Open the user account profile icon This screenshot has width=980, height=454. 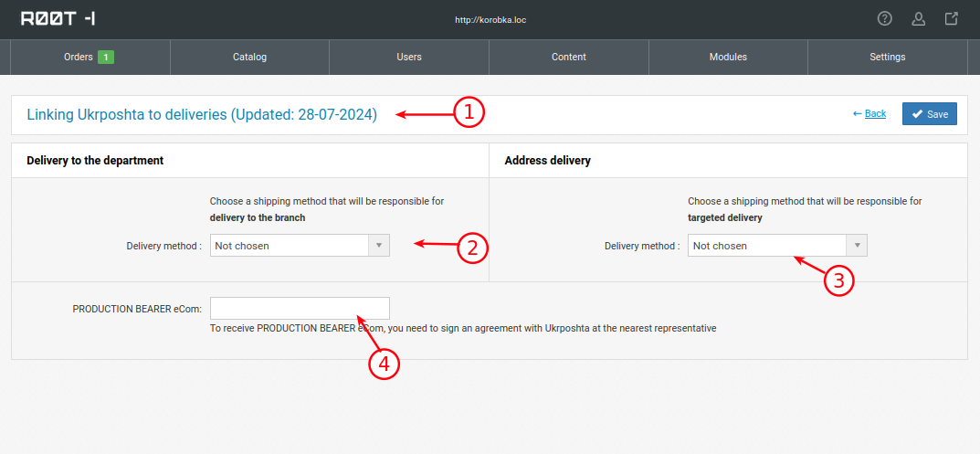tap(918, 19)
